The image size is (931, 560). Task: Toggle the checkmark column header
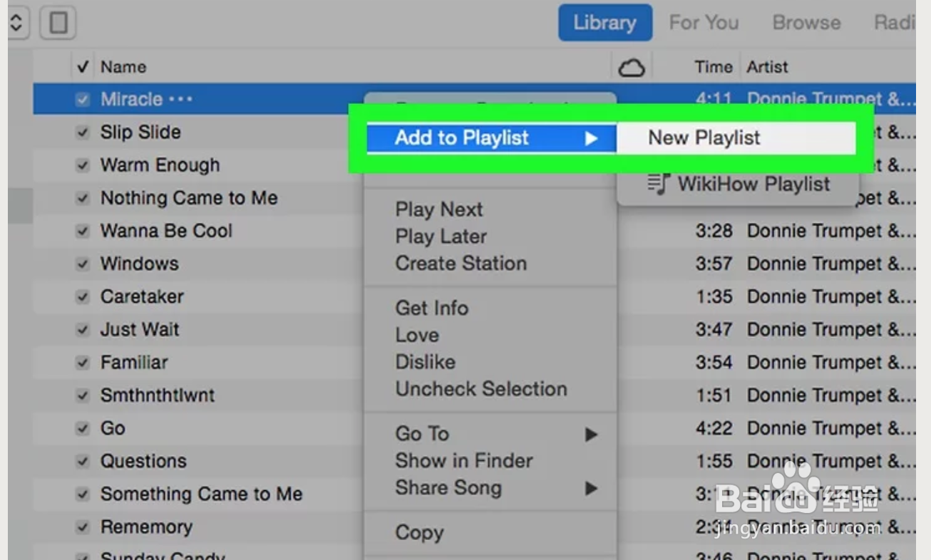tap(83, 67)
